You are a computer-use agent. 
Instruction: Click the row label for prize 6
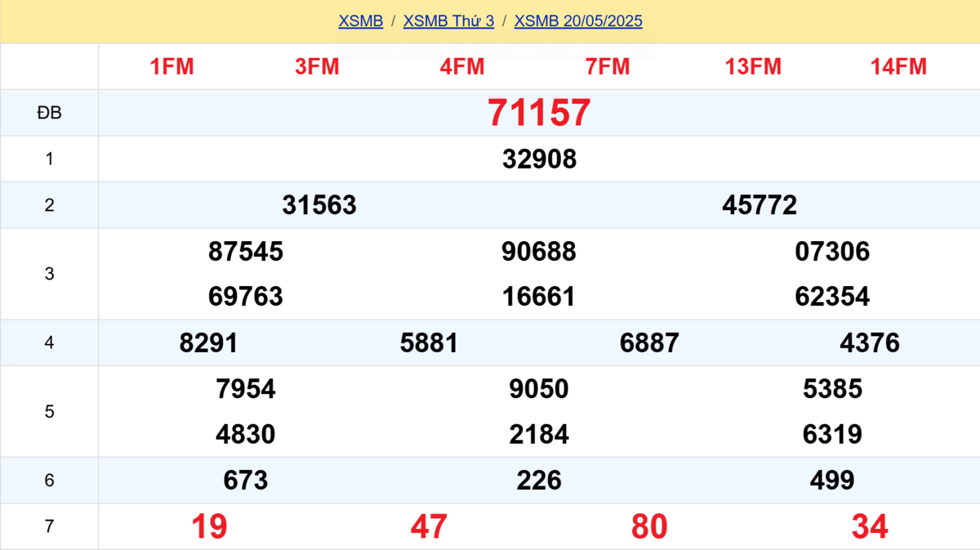(x=49, y=481)
